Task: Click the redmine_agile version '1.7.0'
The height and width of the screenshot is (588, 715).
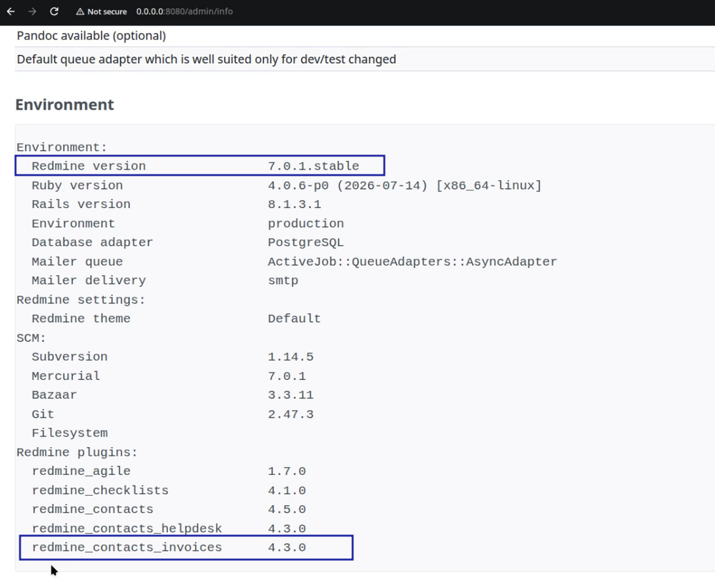Action: (x=287, y=471)
